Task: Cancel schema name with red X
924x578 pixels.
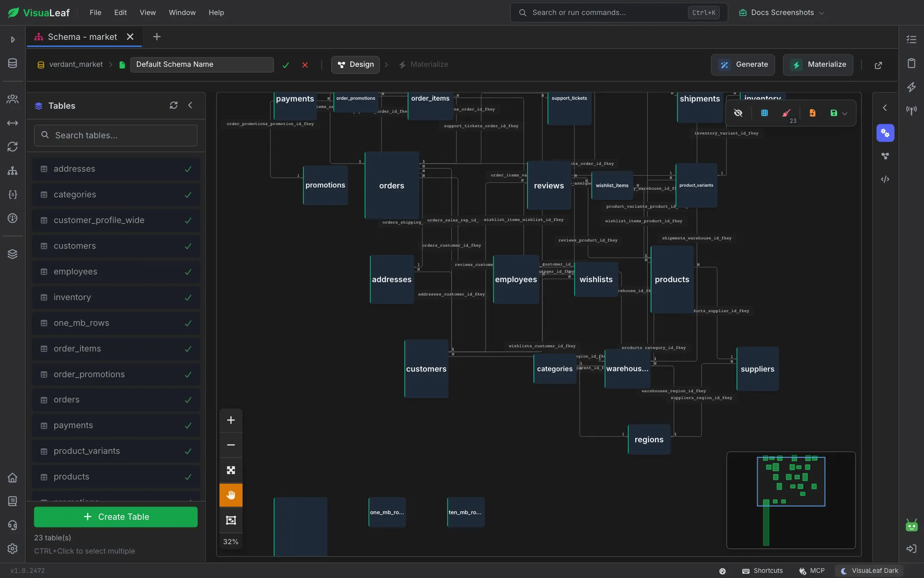Action: 305,65
